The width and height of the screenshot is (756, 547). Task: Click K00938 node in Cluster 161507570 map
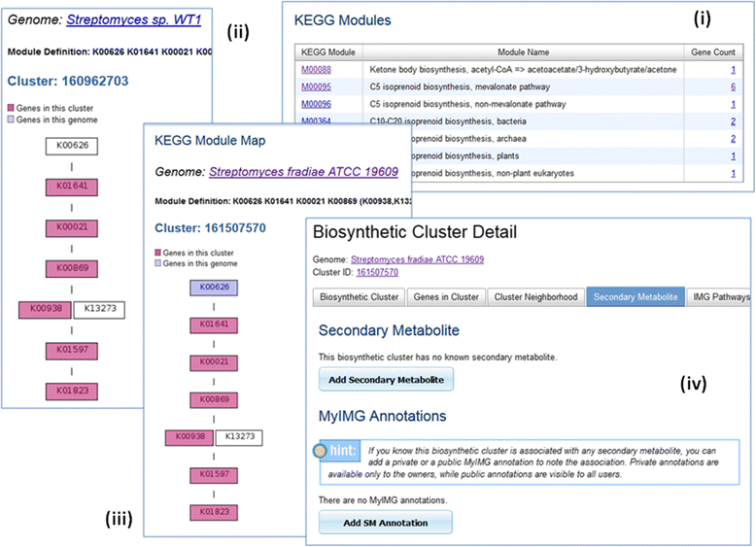pos(189,437)
